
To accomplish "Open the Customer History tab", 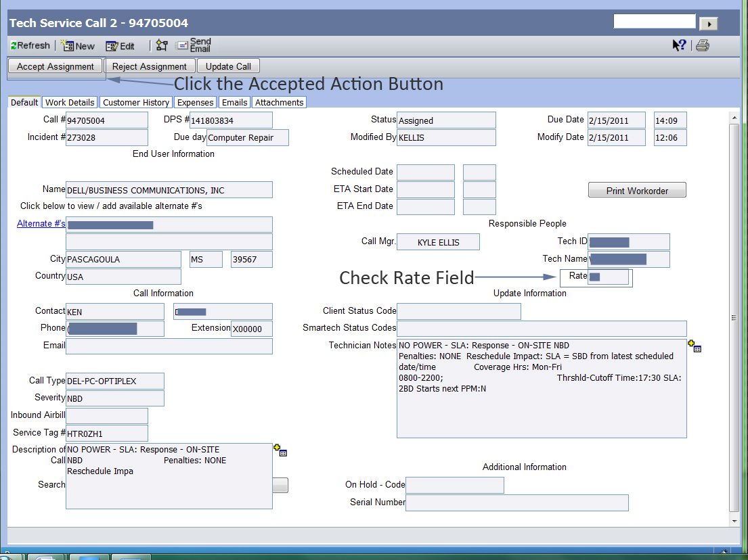I will coord(136,102).
